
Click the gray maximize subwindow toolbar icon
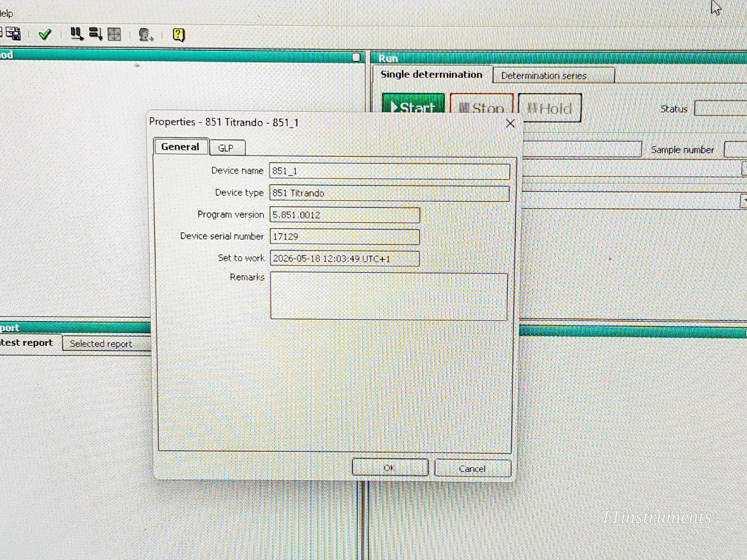point(114,34)
